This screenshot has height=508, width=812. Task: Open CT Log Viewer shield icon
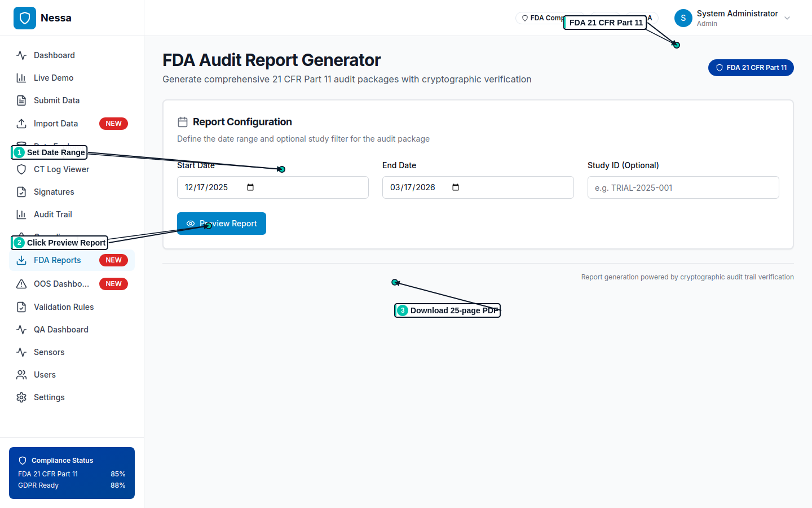click(21, 169)
